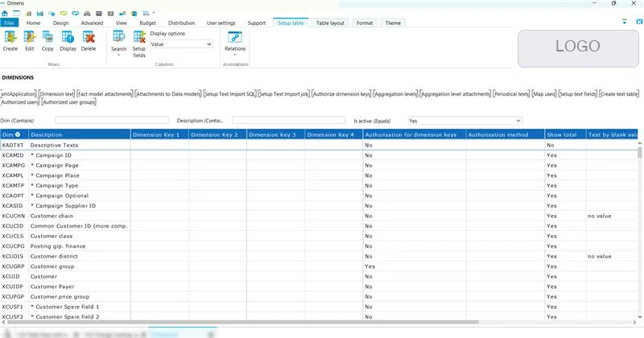Click the vertical scrollbar thumb of table

point(639,153)
